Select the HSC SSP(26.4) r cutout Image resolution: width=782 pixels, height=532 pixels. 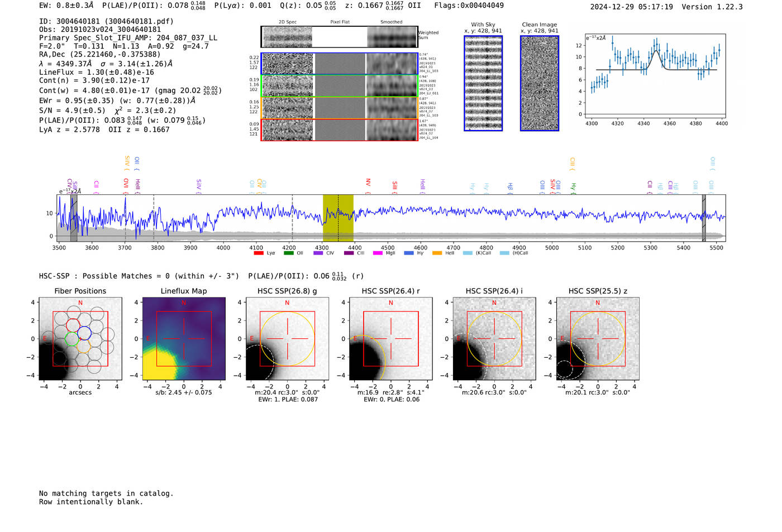391,339
